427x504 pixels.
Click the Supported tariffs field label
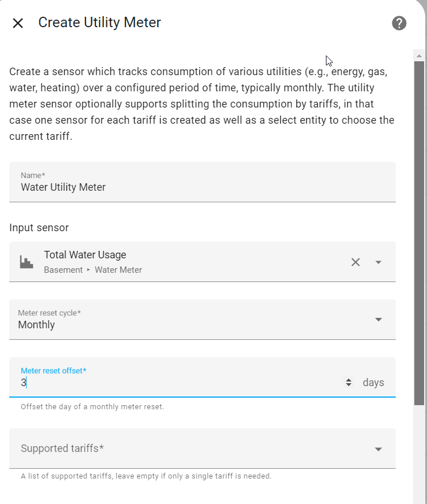coord(62,449)
